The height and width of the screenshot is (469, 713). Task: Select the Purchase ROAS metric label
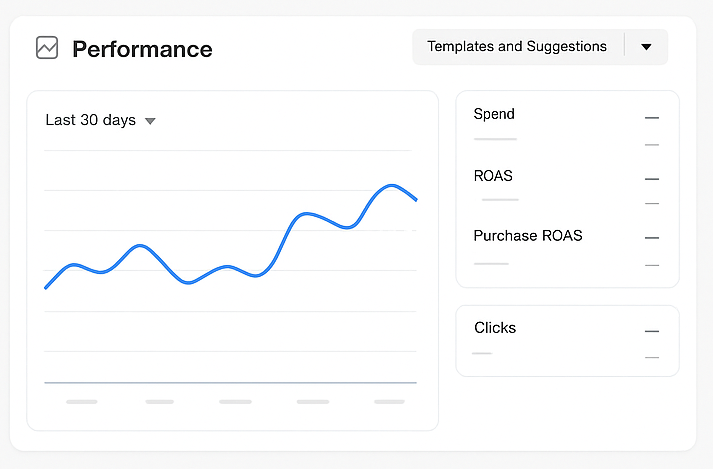click(528, 236)
